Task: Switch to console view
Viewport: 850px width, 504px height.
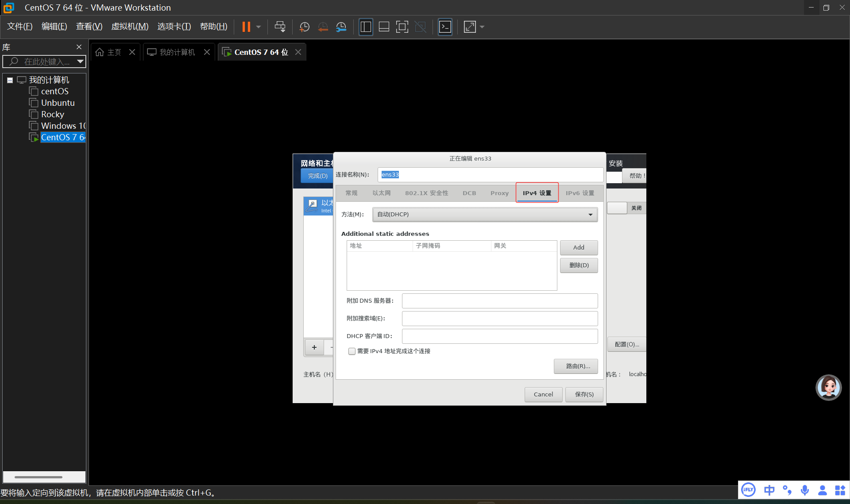Action: [445, 27]
